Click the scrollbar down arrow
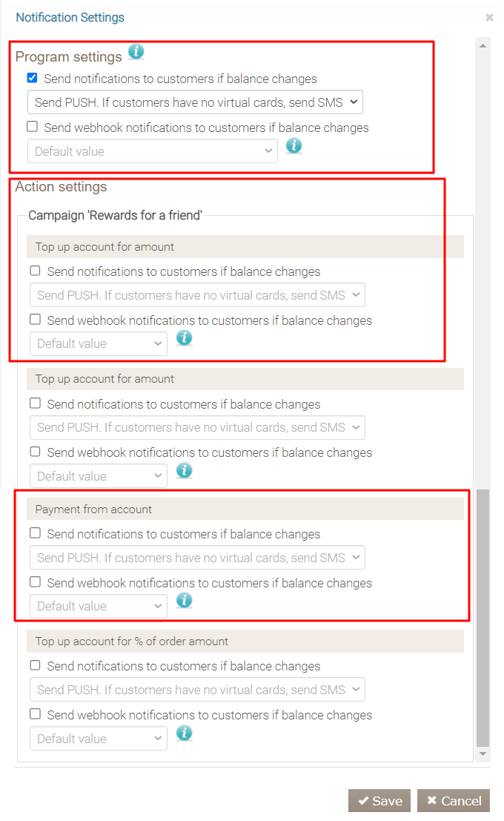 pos(483,754)
